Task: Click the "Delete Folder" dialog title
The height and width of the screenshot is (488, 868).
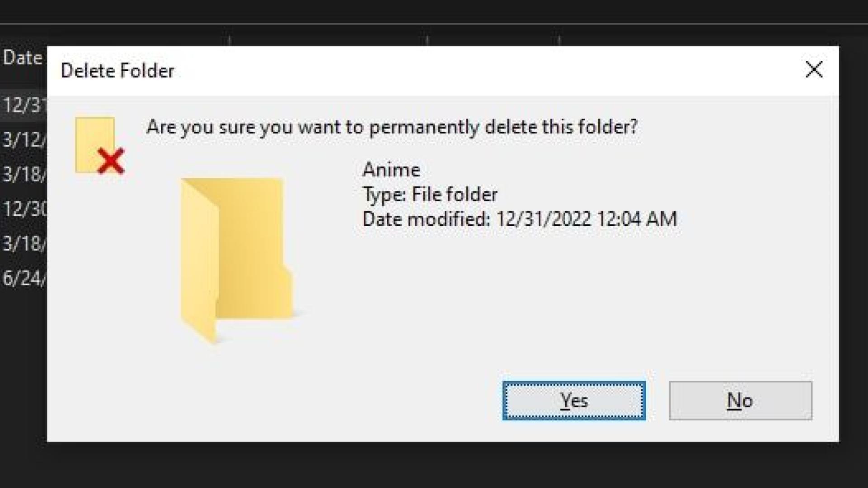Action: 118,71
